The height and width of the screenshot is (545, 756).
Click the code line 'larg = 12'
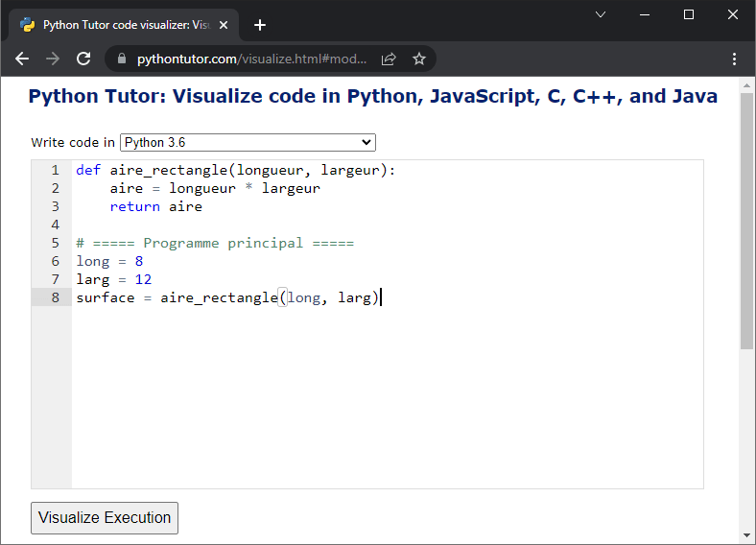[114, 280]
